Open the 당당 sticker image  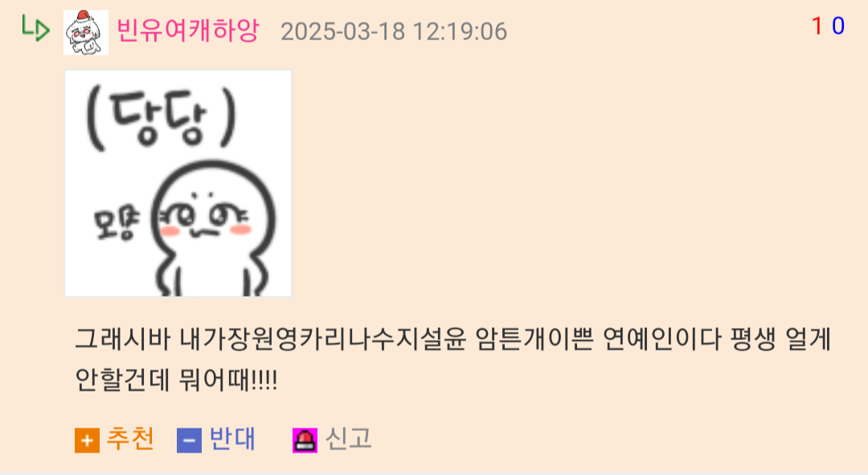178,183
